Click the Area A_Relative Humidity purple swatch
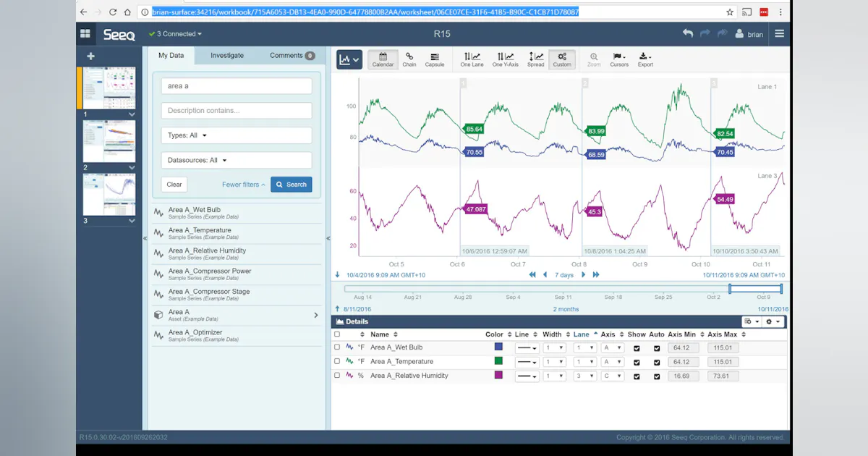Image resolution: width=868 pixels, height=456 pixels. [498, 375]
